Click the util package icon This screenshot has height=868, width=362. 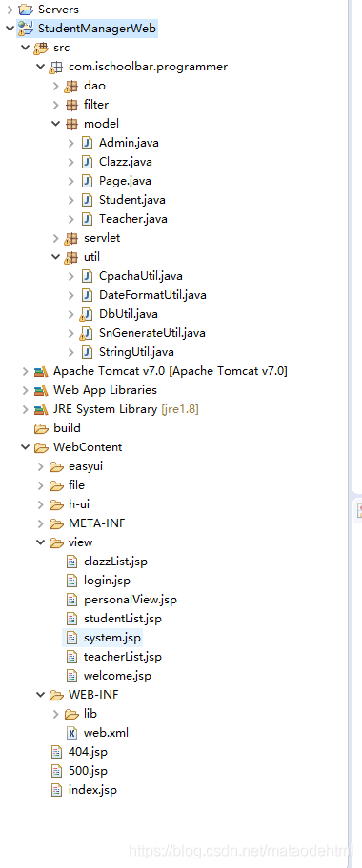(x=71, y=257)
